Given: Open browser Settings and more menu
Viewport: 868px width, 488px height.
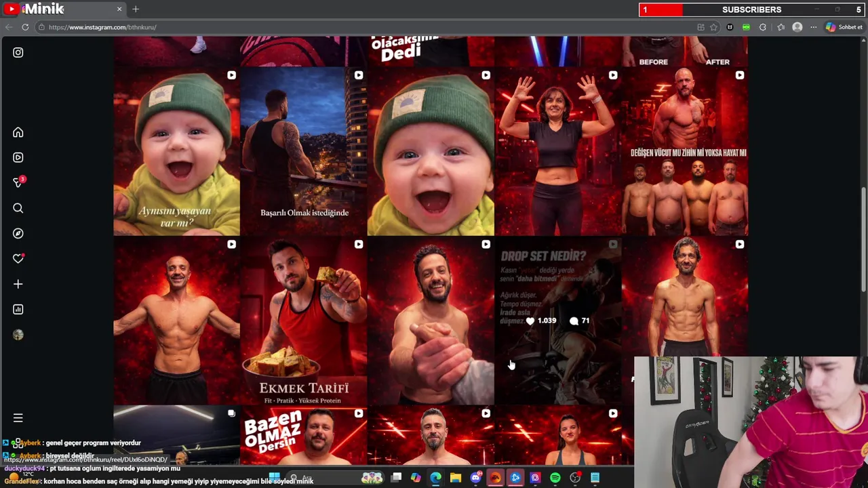Looking at the screenshot, I should (814, 27).
